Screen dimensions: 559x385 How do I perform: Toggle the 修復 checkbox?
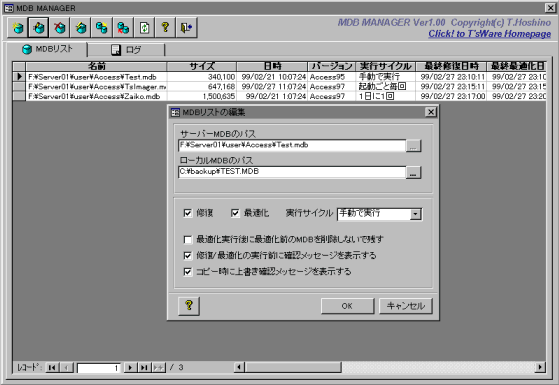point(188,213)
